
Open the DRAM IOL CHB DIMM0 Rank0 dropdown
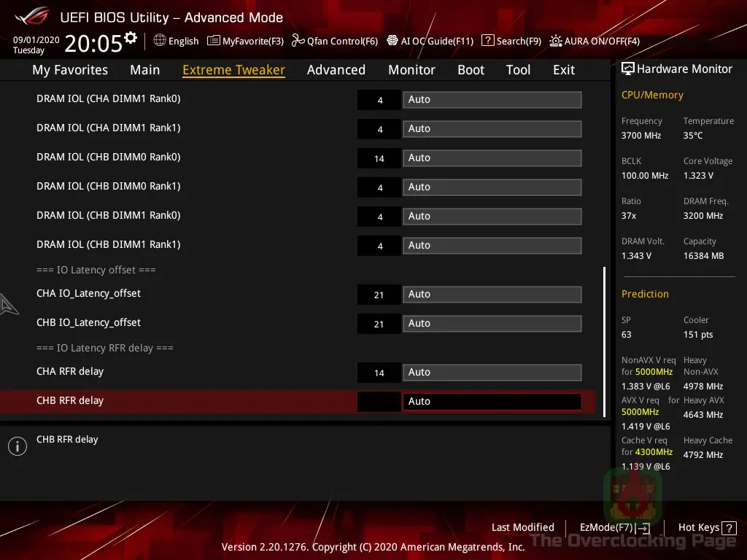492,157
